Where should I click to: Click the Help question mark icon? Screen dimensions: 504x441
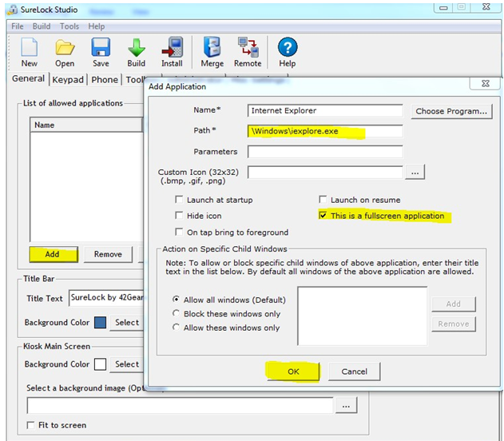288,51
